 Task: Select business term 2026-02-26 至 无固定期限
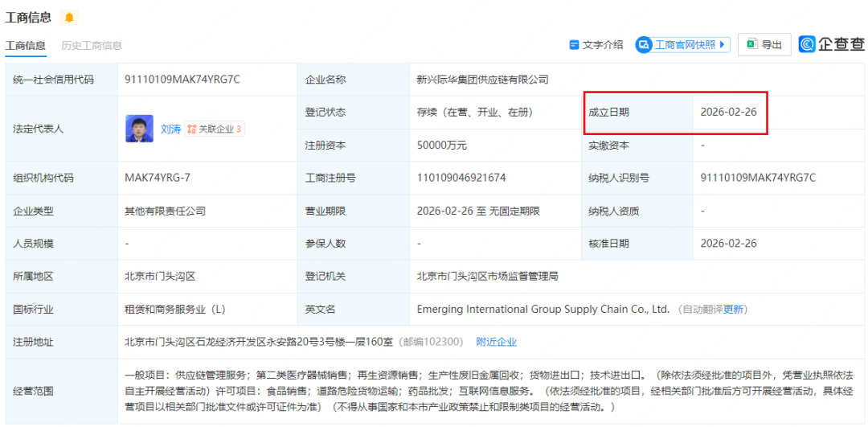[478, 211]
